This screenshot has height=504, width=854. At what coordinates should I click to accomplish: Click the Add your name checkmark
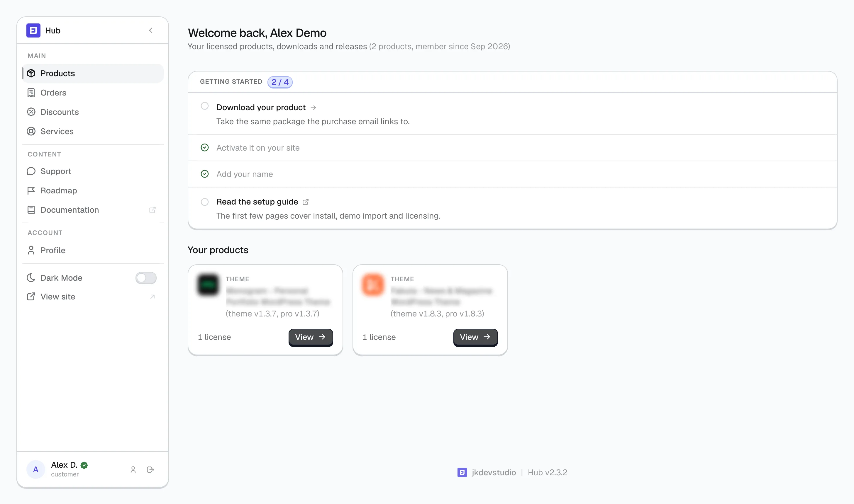tap(205, 174)
